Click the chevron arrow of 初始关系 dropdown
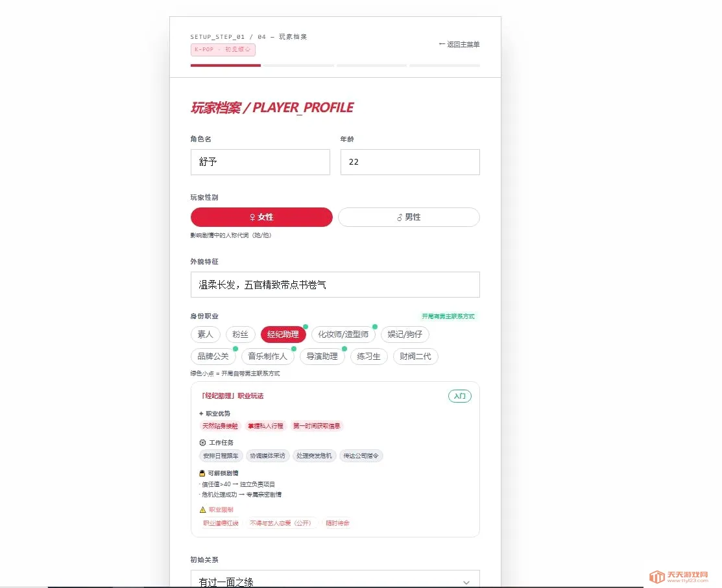This screenshot has width=722, height=588. (466, 582)
